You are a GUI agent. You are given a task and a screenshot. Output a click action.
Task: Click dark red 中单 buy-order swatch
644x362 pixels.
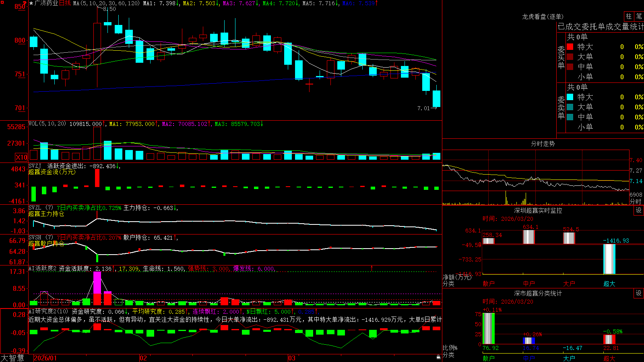click(570, 67)
